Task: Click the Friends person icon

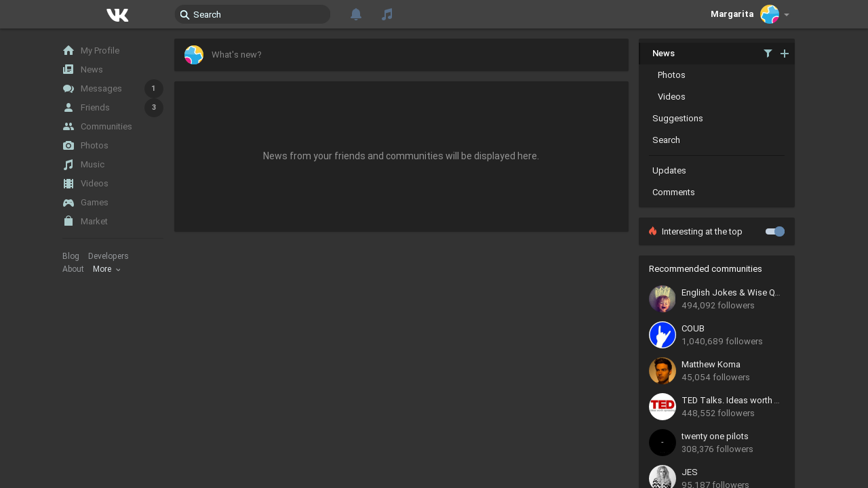Action: (x=68, y=107)
